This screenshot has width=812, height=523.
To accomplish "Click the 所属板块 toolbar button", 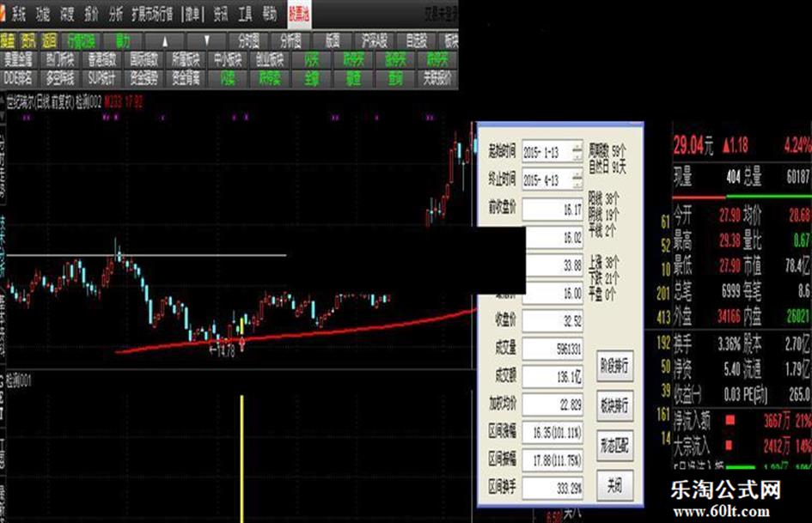I will click(186, 59).
